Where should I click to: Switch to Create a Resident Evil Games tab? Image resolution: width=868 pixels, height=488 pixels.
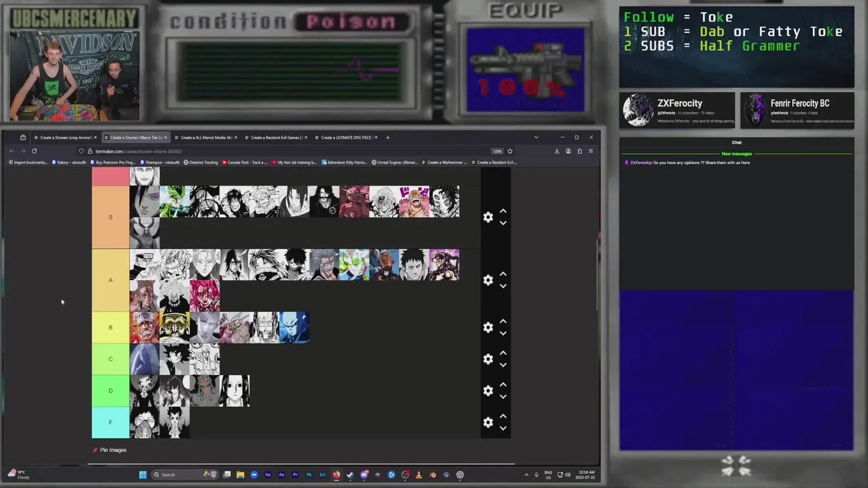pos(276,138)
